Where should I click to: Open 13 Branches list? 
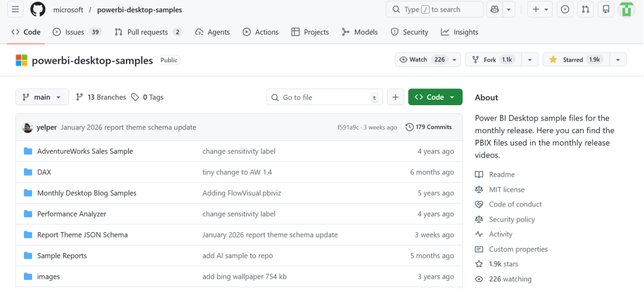tap(101, 97)
